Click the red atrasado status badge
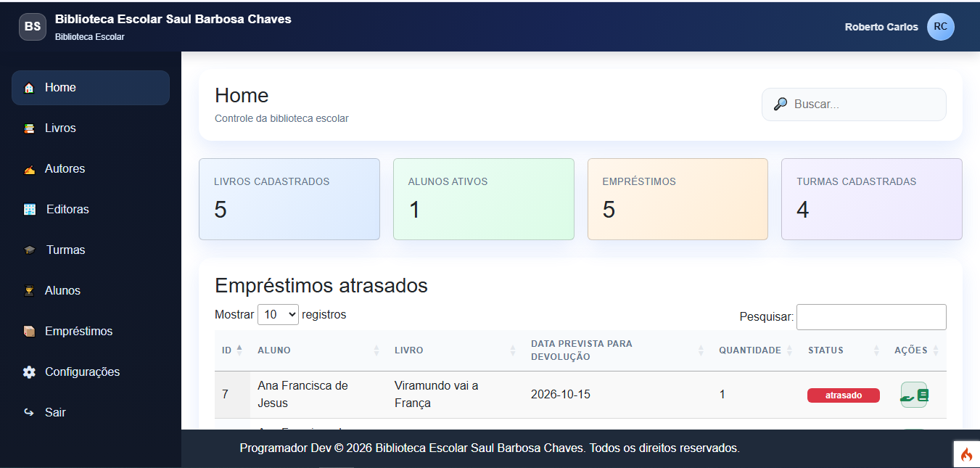 pos(844,395)
